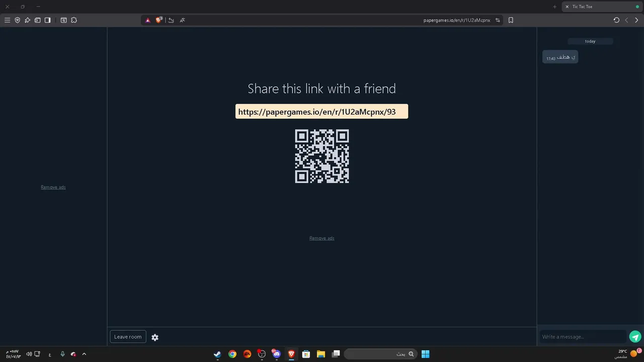The width and height of the screenshot is (644, 362).
Task: Click the Write a message chat field
Action: point(583,337)
